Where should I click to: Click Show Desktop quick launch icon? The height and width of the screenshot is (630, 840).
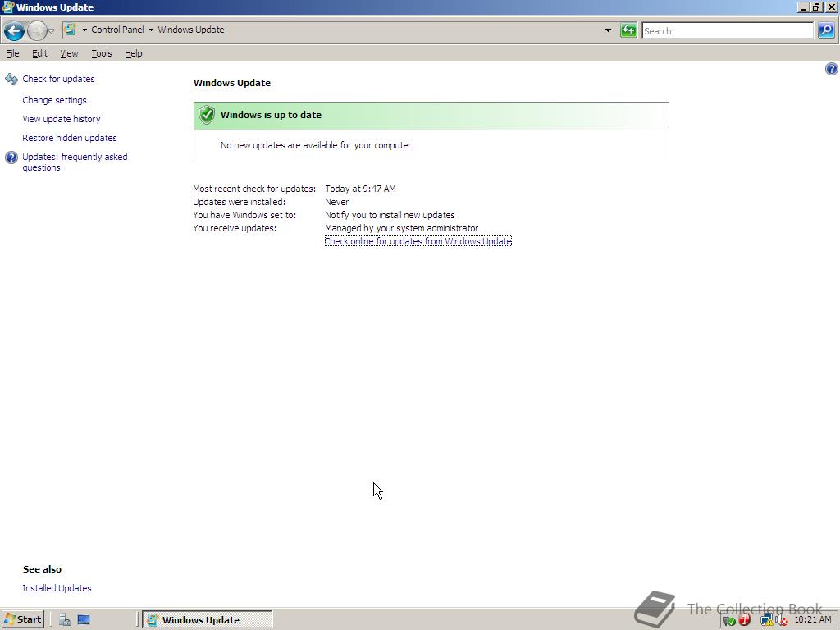click(x=84, y=620)
